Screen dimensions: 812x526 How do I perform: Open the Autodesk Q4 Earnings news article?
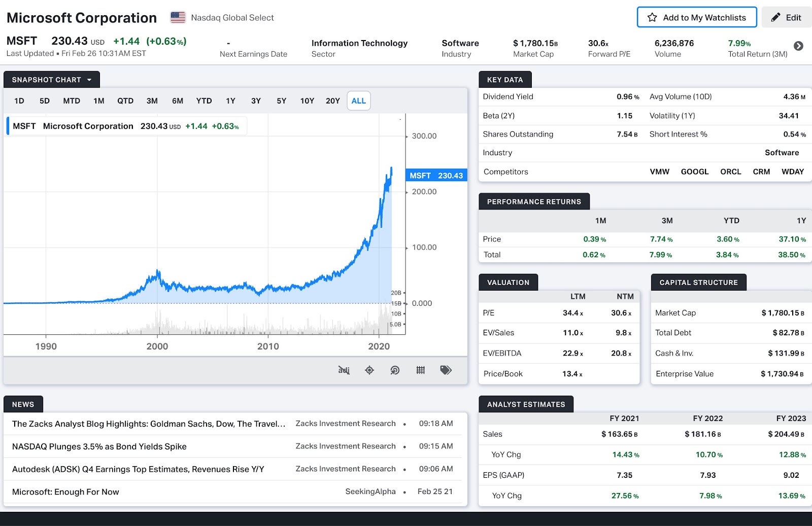(x=138, y=469)
